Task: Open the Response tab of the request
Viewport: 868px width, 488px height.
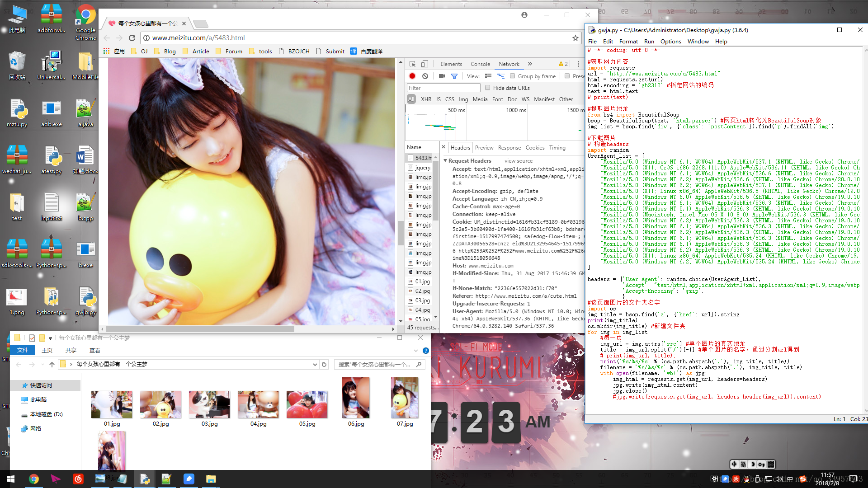Action: (x=509, y=148)
